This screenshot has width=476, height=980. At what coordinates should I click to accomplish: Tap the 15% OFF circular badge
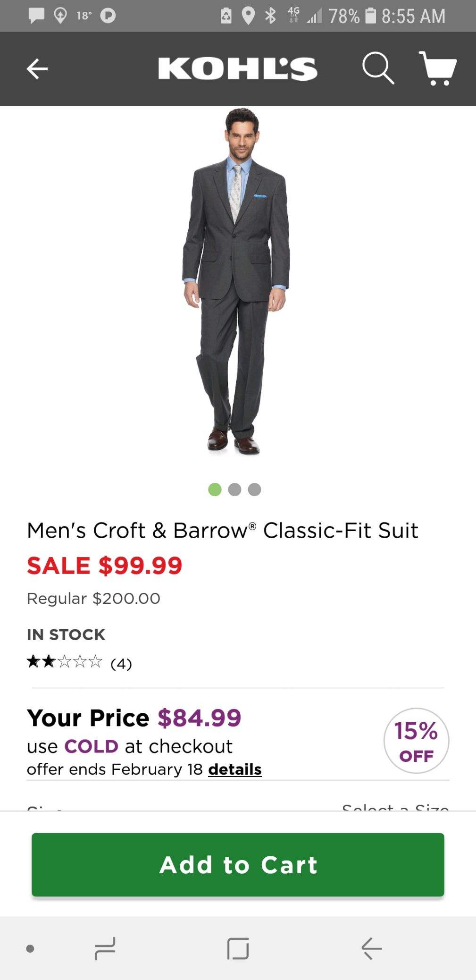[x=416, y=741]
